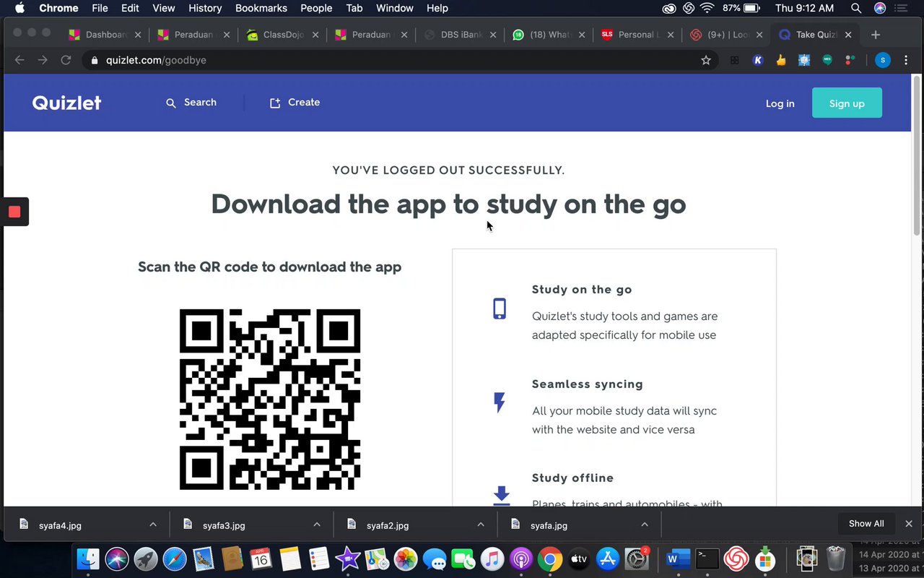
Task: Click the QR code image
Action: click(270, 400)
